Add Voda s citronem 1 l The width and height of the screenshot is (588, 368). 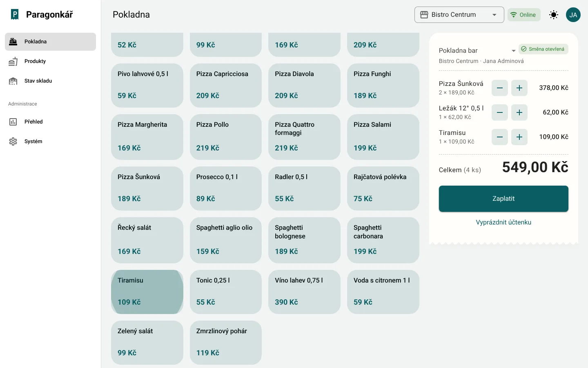383,292
